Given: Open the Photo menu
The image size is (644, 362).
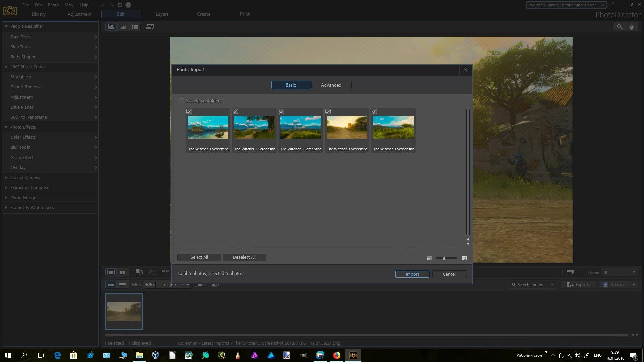Looking at the screenshot, I should tap(53, 5).
